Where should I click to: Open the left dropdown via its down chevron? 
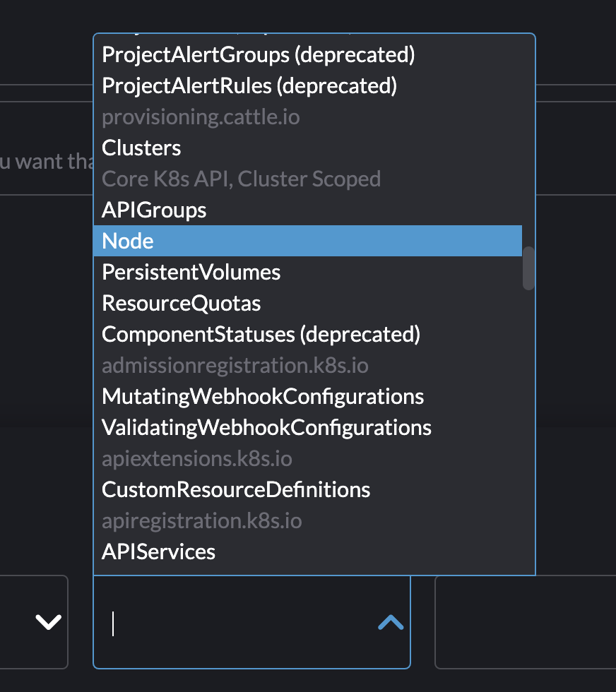[x=47, y=622]
